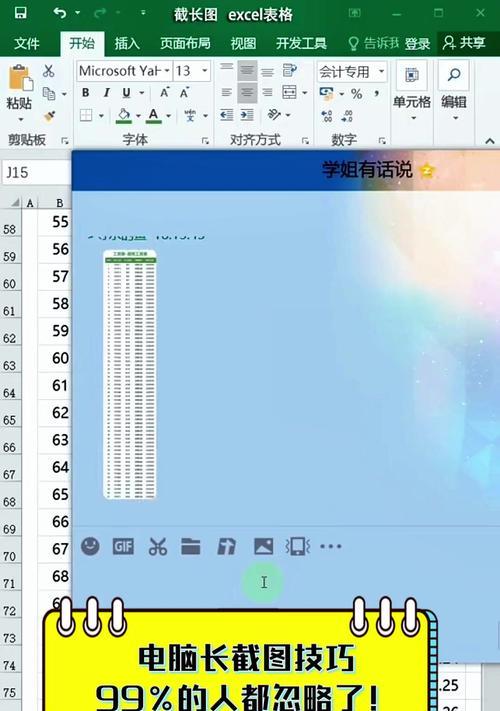The height and width of the screenshot is (711, 500).
Task: Toggle align text right
Action: click(267, 93)
